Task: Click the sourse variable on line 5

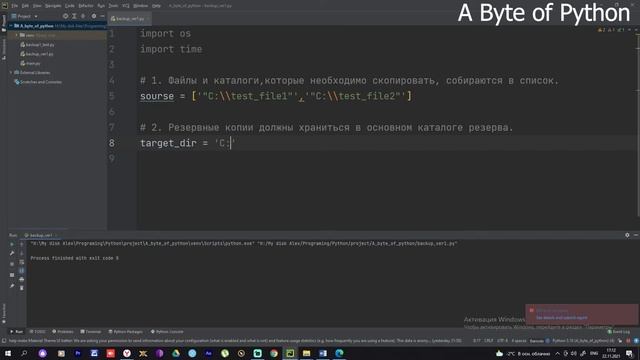Action: point(157,96)
